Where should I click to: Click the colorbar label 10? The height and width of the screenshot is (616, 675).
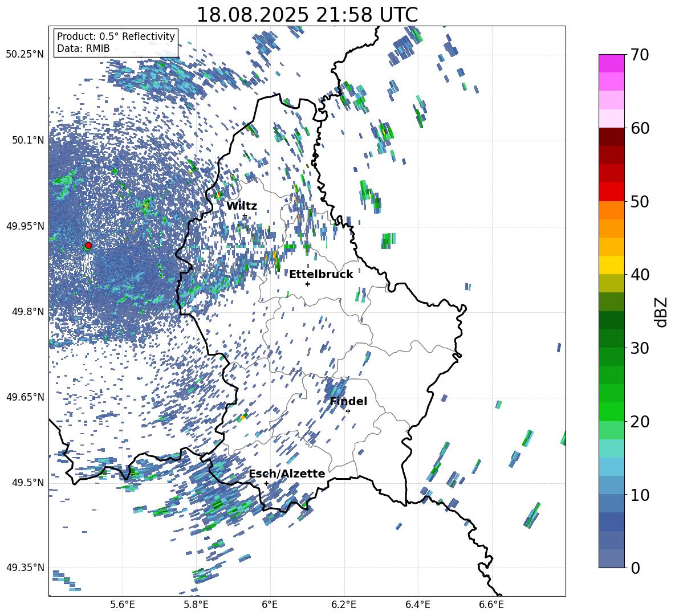tap(640, 495)
